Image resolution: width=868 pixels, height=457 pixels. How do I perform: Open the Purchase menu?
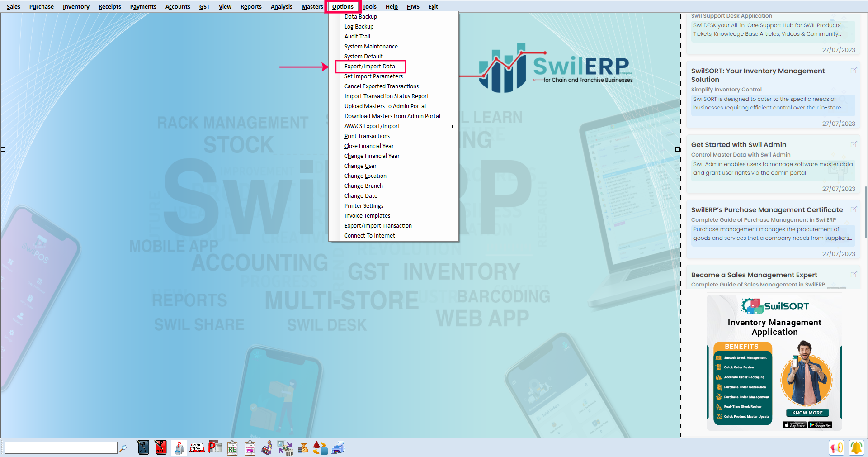(x=41, y=6)
